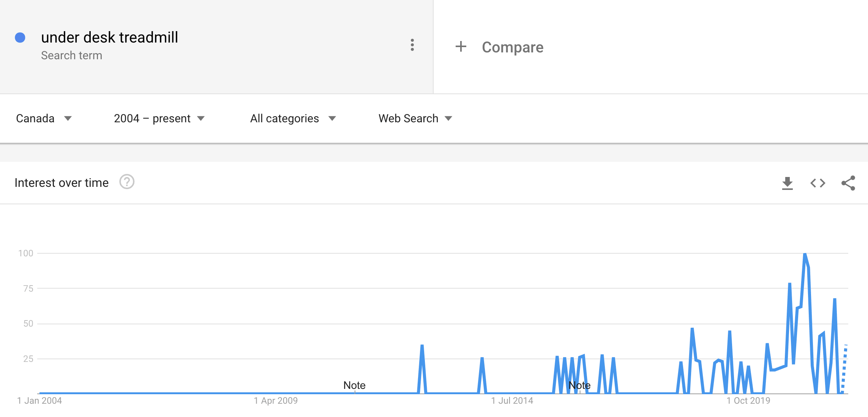Open the embed code icon
The width and height of the screenshot is (868, 417).
pyautogui.click(x=818, y=183)
